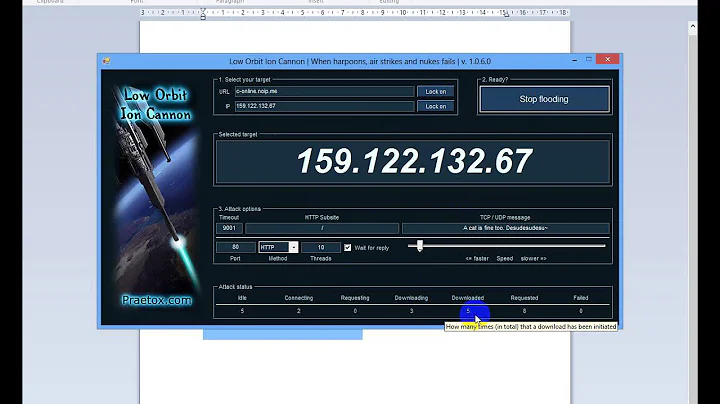The height and width of the screenshot is (404, 720).
Task: Click the Downloading status count
Action: pos(411,311)
